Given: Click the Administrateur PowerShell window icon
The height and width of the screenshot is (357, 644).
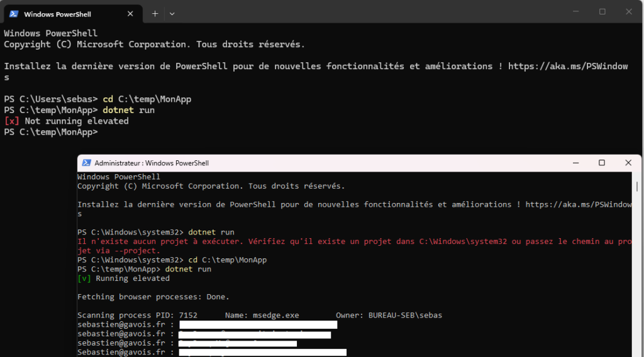Looking at the screenshot, I should pyautogui.click(x=86, y=163).
